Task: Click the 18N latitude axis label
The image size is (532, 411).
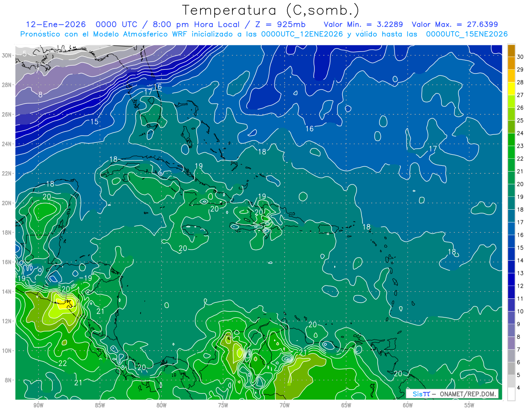Action: pos(7,232)
